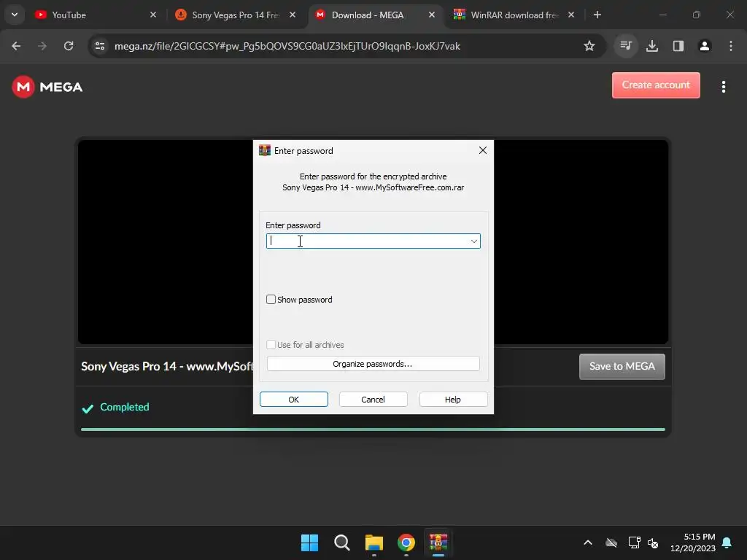Open Chrome's three-dot menu

pos(731,46)
